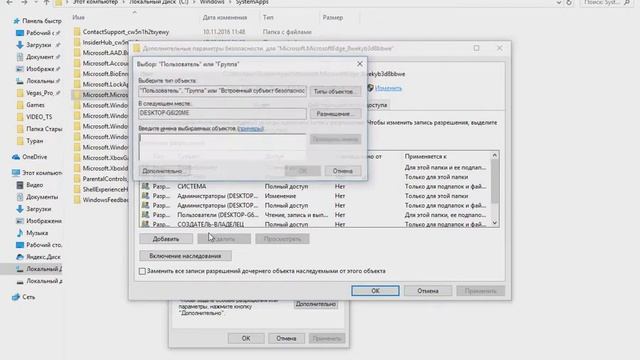Click the Яндекс.Диск icon
Screen dimensions: 640x360
(x=20, y=257)
